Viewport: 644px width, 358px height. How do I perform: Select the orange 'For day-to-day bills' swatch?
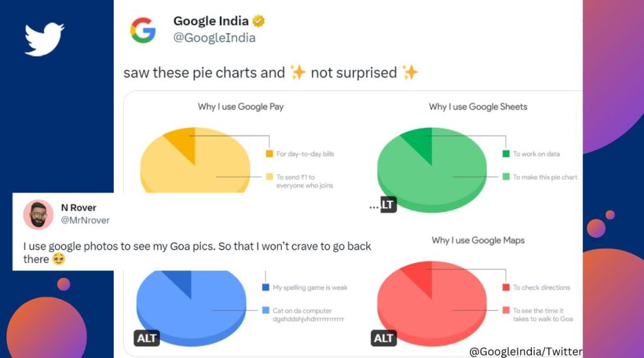(269, 154)
